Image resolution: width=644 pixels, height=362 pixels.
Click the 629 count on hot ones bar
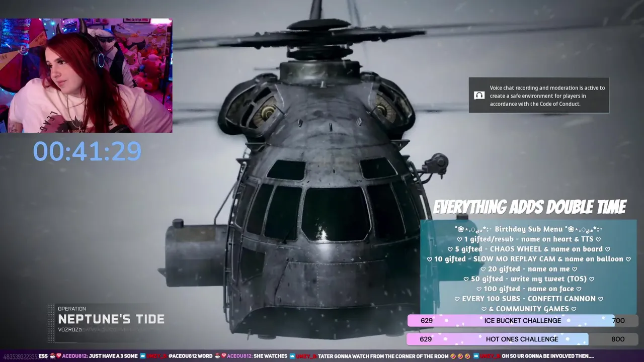click(x=426, y=339)
